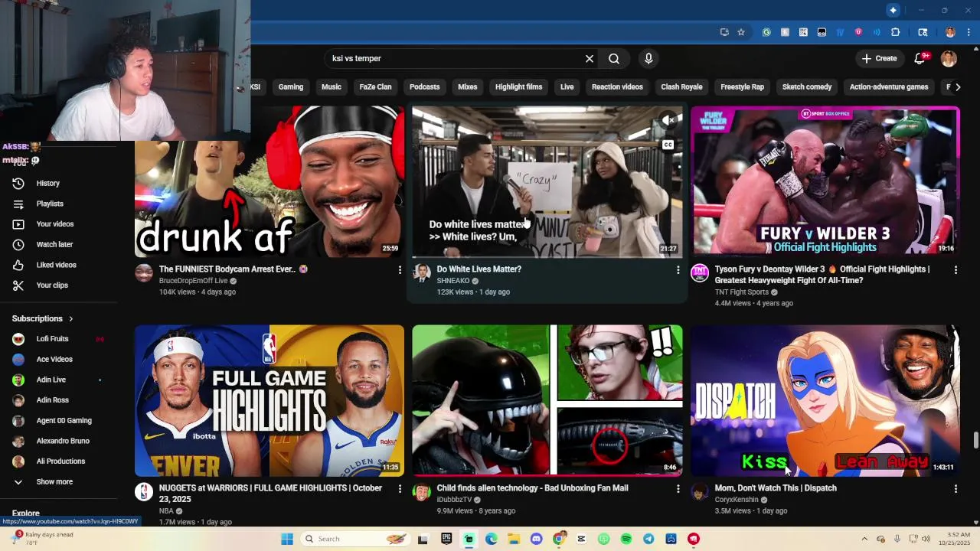The width and height of the screenshot is (980, 551).
Task: Select the Freestyle Rap filter chip
Action: 743,87
